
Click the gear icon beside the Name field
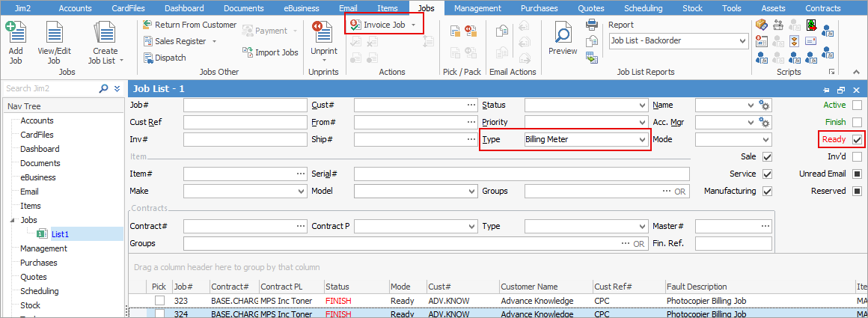[765, 106]
